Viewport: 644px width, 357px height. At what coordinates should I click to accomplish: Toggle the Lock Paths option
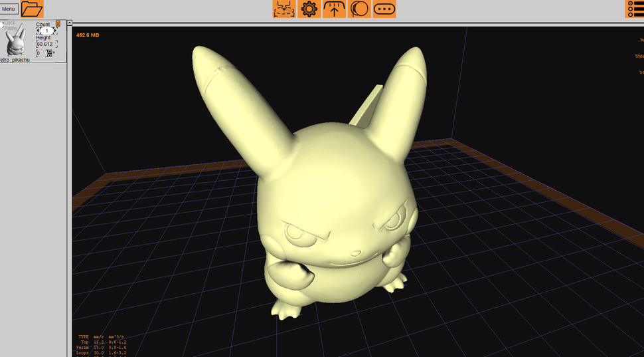2,25
